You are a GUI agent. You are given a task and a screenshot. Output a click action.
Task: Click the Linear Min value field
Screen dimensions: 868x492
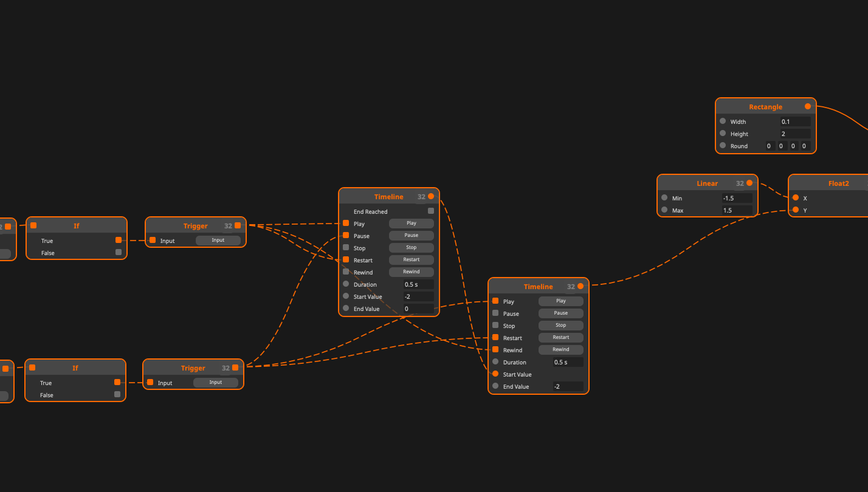736,198
